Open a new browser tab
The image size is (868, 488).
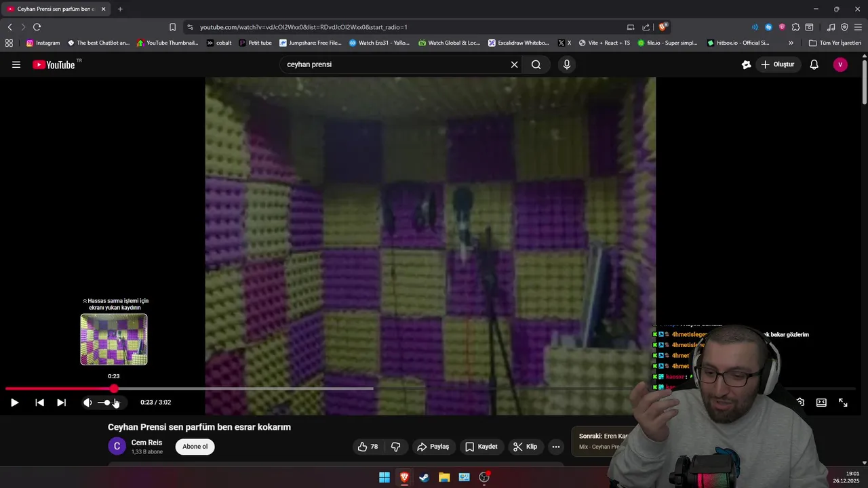click(120, 9)
